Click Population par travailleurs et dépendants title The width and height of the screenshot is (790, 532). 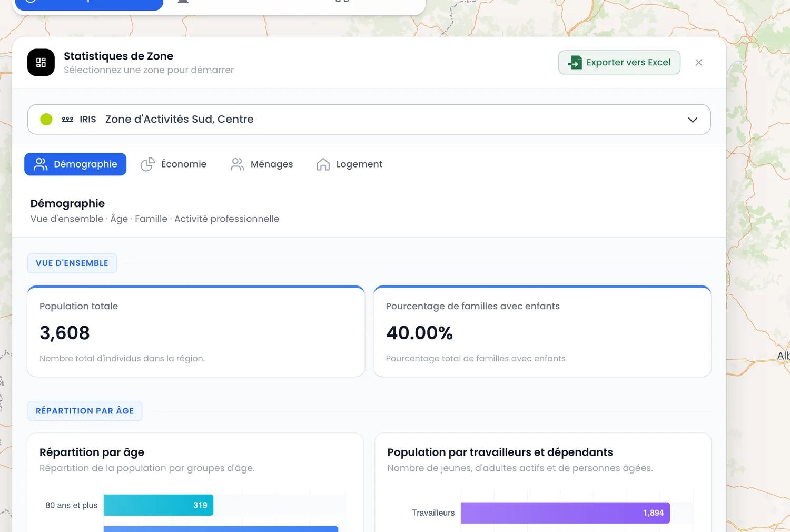(x=500, y=452)
